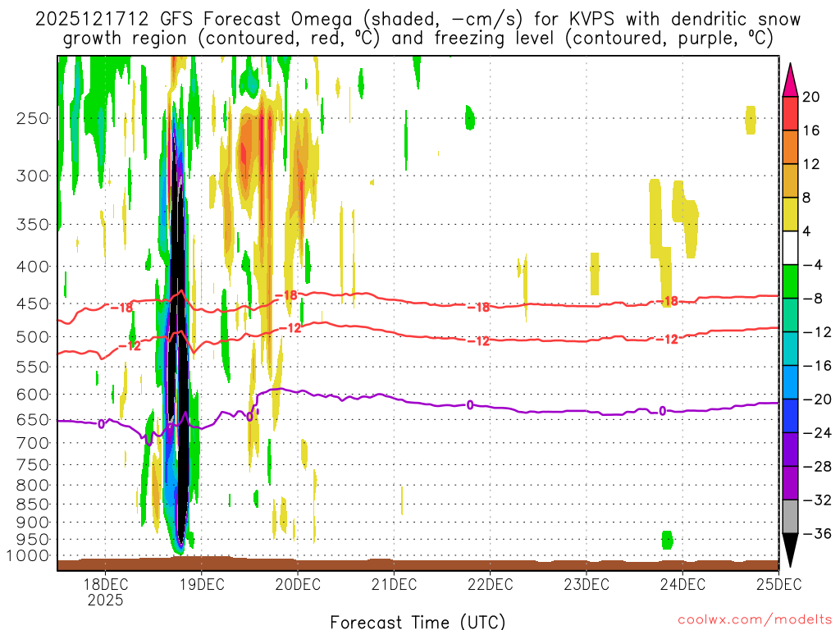Click the colorbar value label -16
Image resolution: width=840 pixels, height=630 pixels.
pyautogui.click(x=817, y=366)
